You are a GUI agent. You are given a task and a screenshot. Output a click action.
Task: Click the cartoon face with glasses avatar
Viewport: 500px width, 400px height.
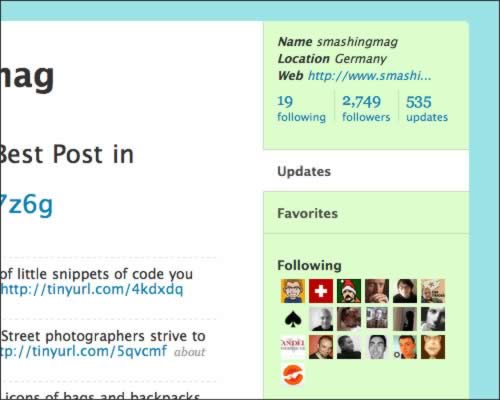click(x=293, y=291)
